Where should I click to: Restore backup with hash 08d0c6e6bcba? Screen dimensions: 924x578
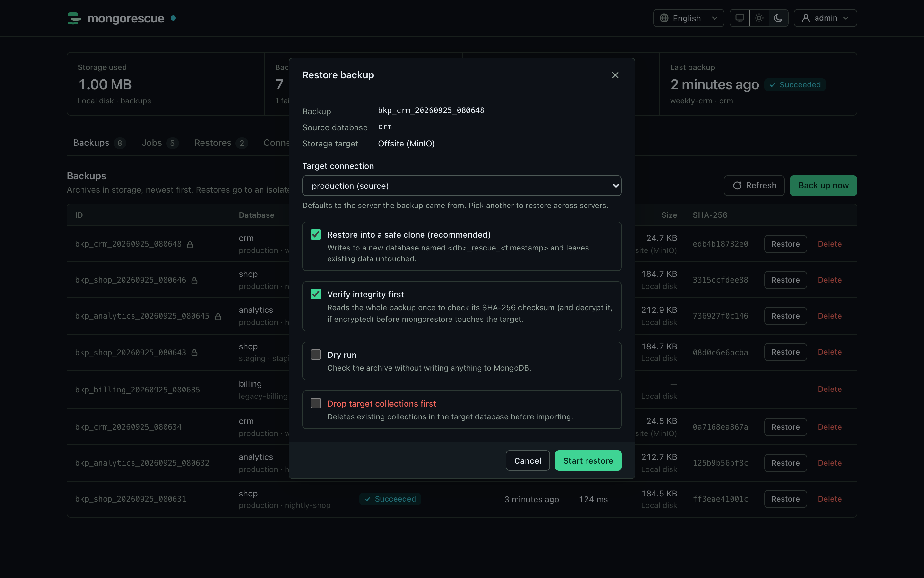pos(785,352)
